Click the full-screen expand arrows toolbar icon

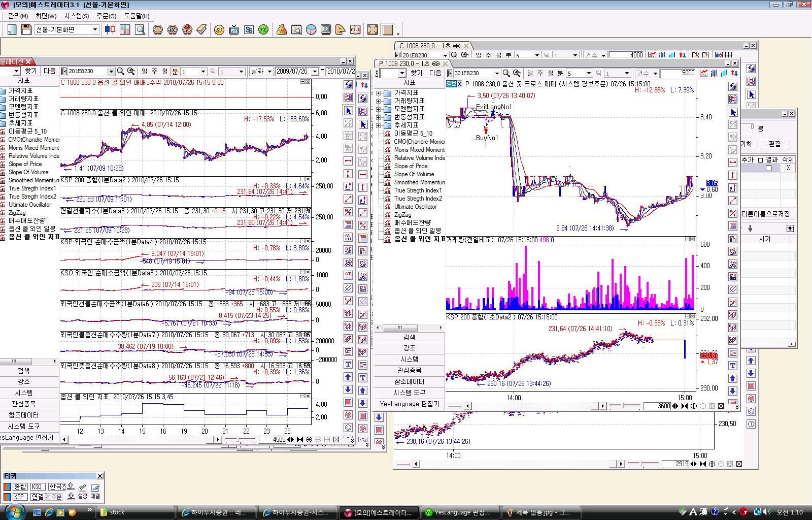click(x=373, y=29)
